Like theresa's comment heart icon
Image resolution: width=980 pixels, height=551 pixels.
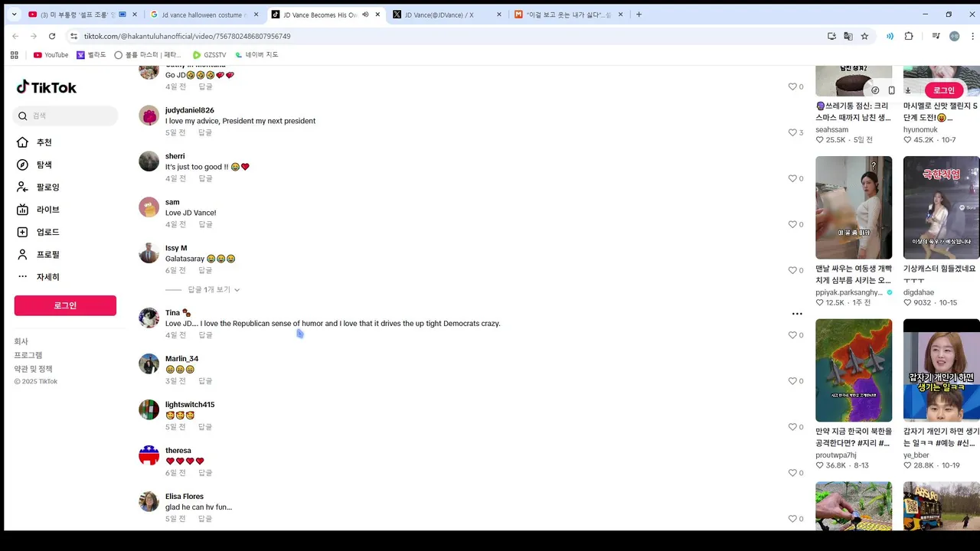click(792, 473)
